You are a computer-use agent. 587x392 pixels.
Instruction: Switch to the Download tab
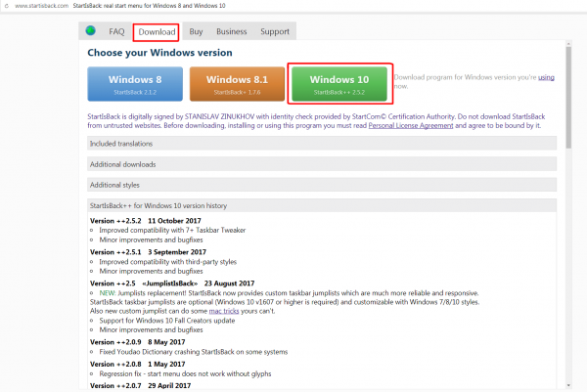[x=157, y=32]
